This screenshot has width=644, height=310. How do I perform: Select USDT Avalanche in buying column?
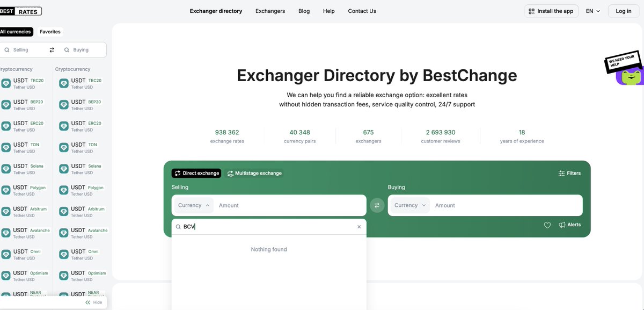83,233
